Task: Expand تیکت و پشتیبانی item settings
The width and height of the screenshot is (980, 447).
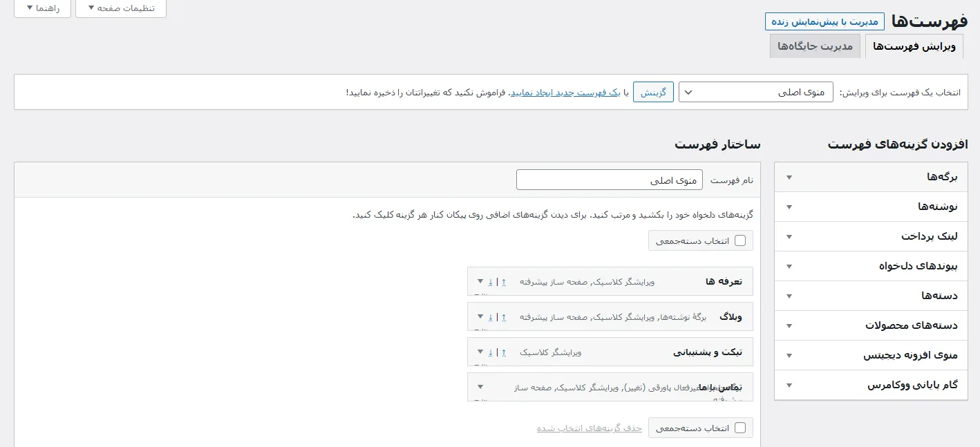Action: [480, 352]
